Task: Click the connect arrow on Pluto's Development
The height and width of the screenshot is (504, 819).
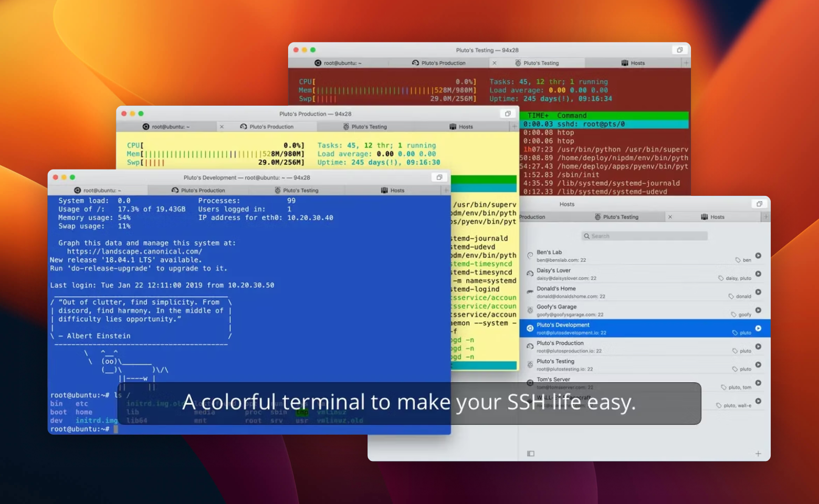Action: pyautogui.click(x=758, y=328)
